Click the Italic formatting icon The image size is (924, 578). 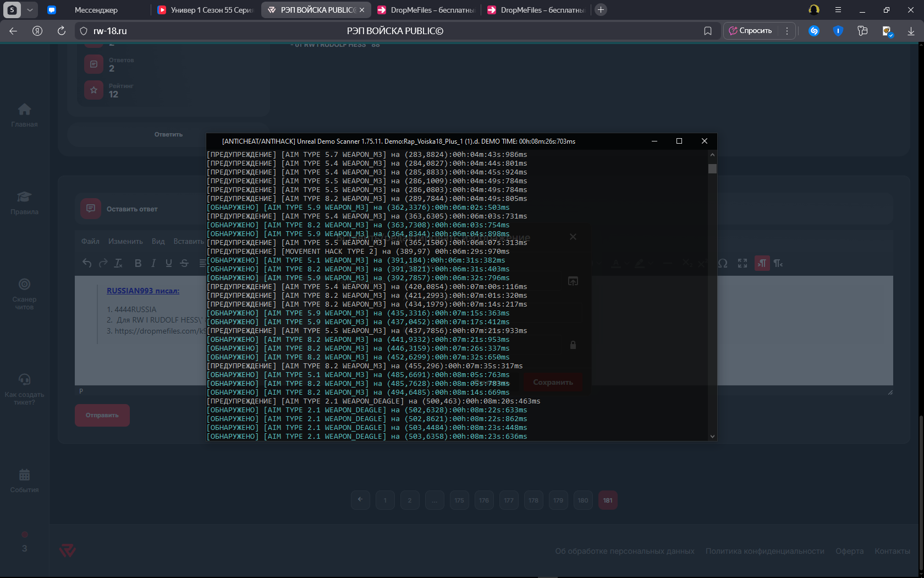click(x=153, y=264)
